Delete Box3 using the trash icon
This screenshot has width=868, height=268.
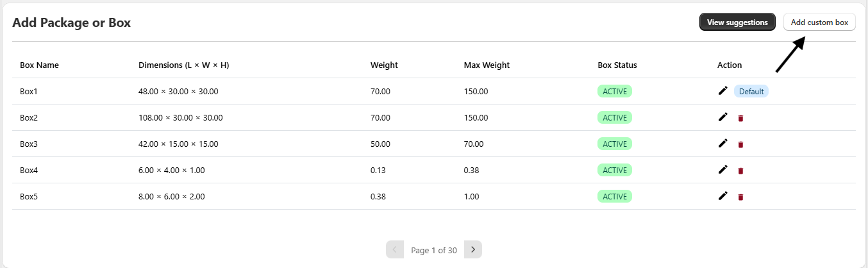(x=740, y=144)
